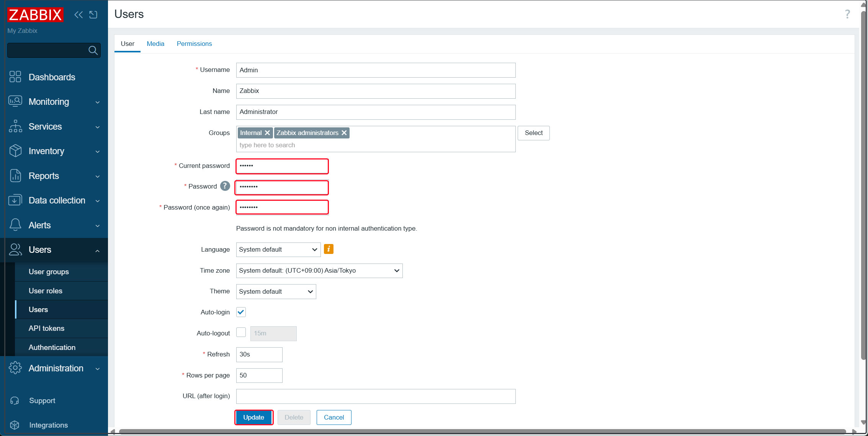Image resolution: width=868 pixels, height=436 pixels.
Task: Click the kiosk mode icon next to logo
Action: point(93,15)
